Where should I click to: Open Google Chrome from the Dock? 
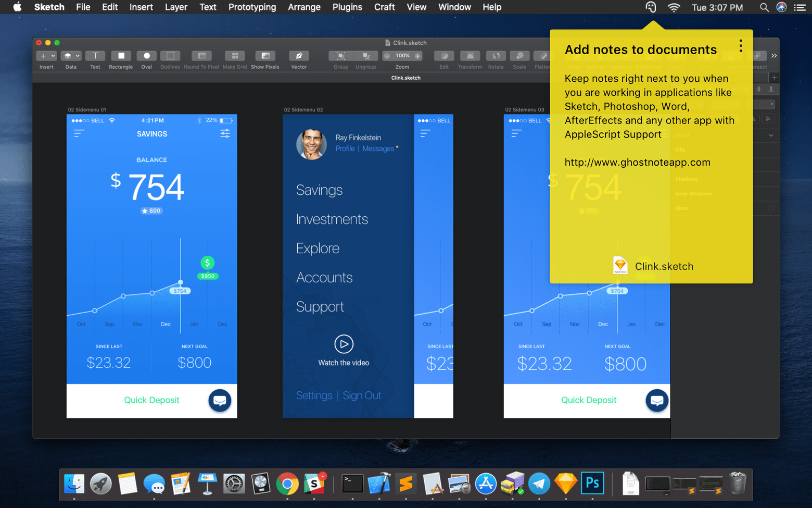(287, 484)
